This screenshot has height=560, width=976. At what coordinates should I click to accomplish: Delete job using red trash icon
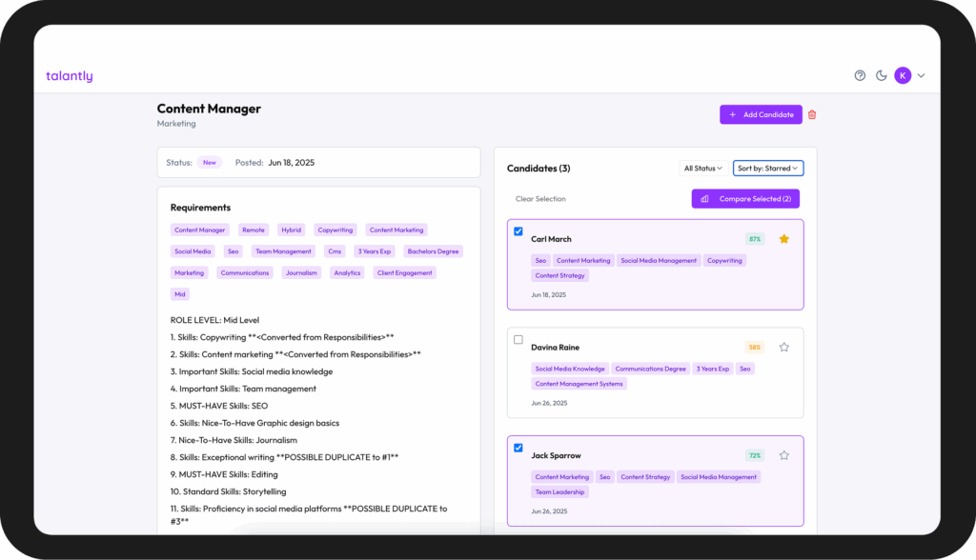(812, 115)
